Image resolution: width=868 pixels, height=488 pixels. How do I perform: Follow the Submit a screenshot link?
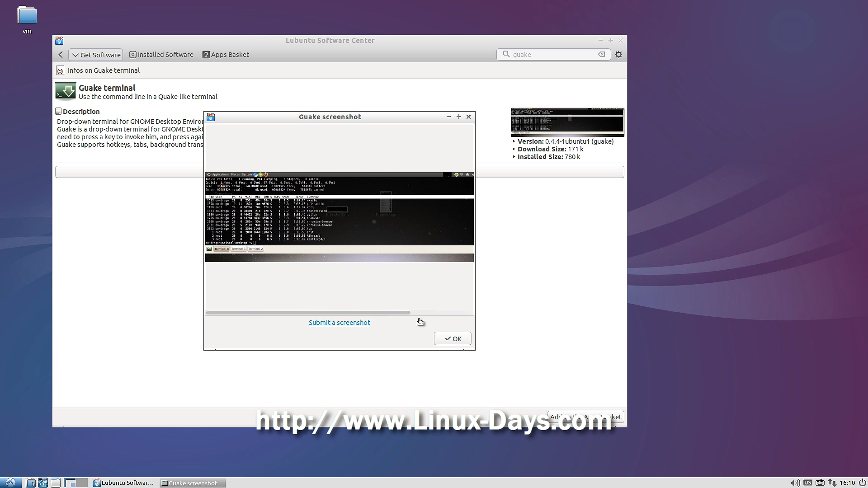[339, 323]
